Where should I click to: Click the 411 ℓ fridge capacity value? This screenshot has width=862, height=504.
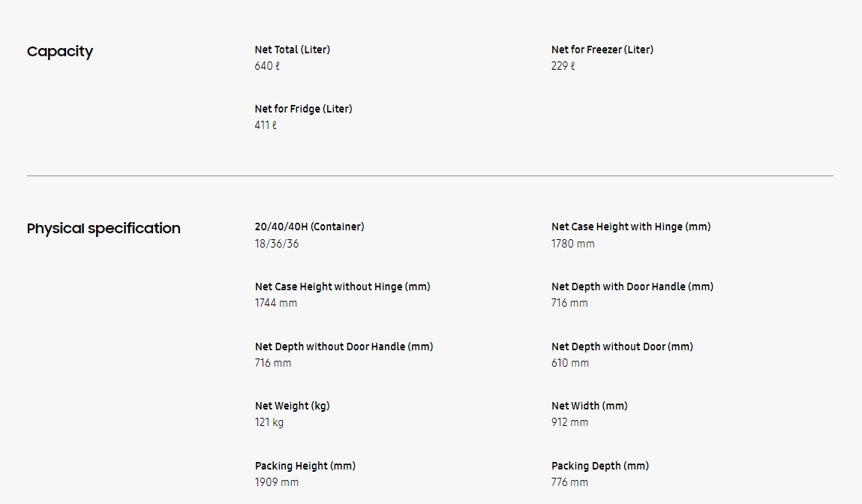pyautogui.click(x=266, y=125)
